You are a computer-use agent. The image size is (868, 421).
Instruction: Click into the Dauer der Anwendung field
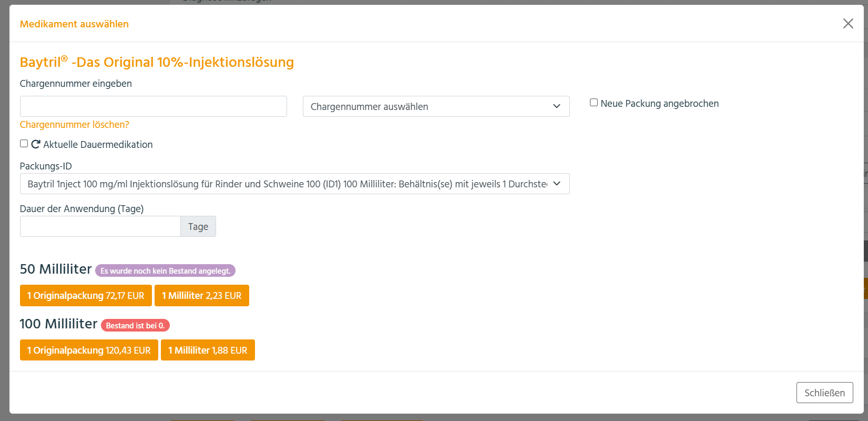point(100,226)
